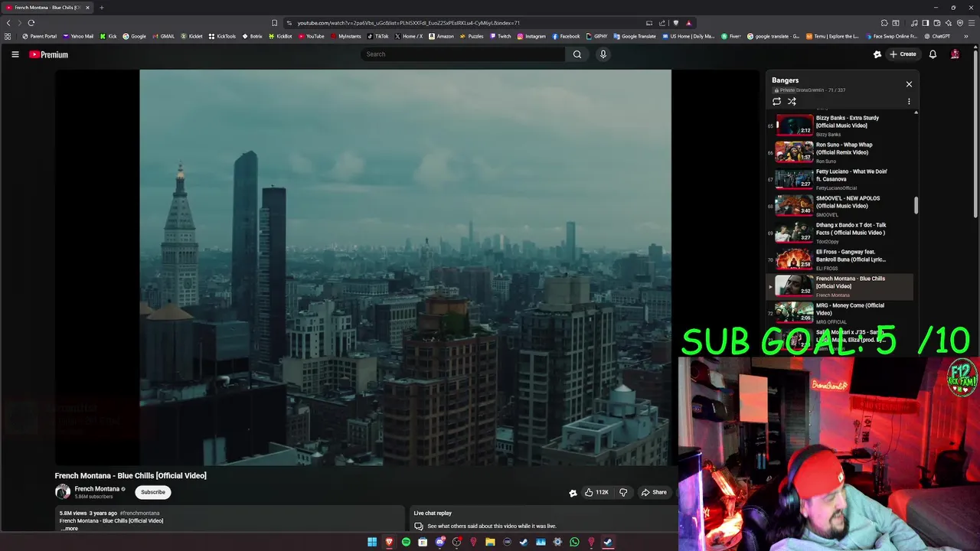Toggle playlist loop

tap(776, 101)
